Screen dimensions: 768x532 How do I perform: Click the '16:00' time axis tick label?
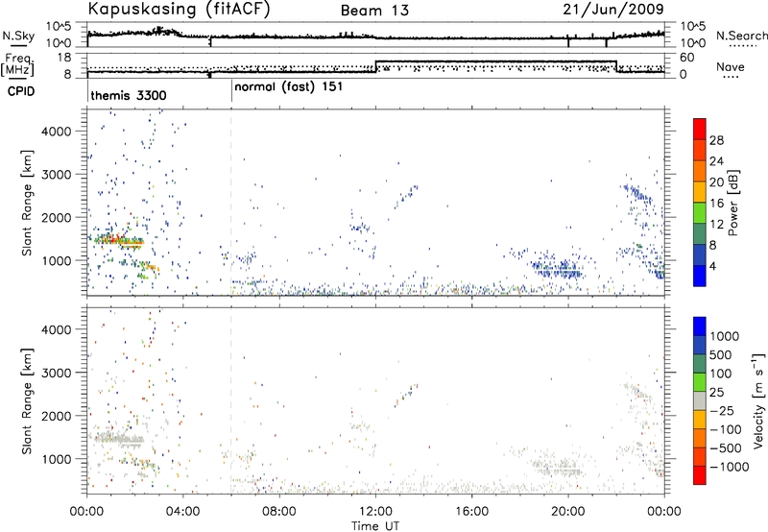pyautogui.click(x=471, y=512)
